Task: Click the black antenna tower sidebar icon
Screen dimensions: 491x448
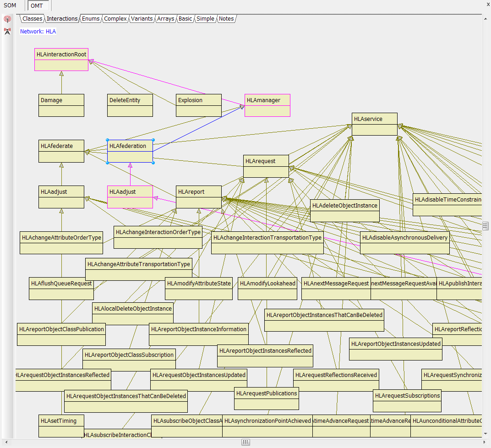Action: tap(7, 31)
